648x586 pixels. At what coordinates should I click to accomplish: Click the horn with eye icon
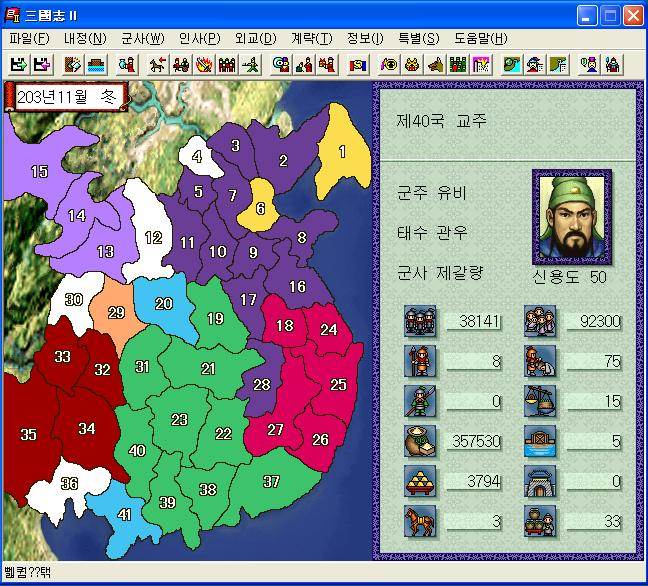[389, 64]
